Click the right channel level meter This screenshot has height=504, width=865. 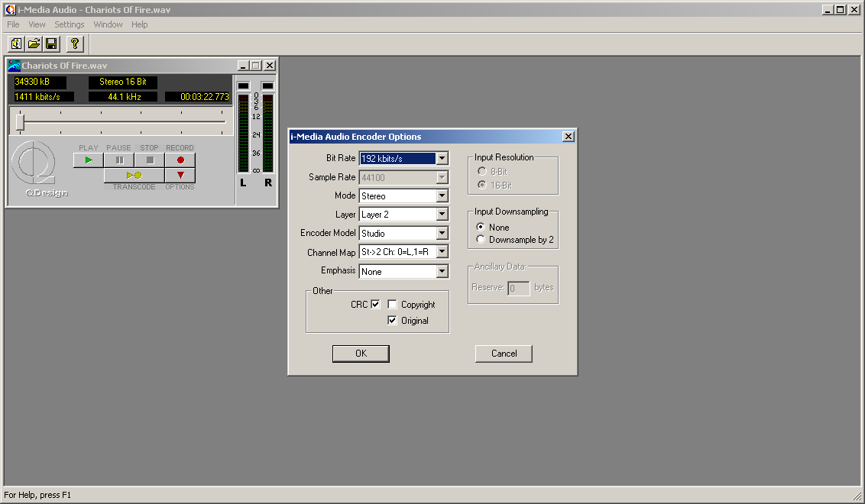[x=267, y=133]
